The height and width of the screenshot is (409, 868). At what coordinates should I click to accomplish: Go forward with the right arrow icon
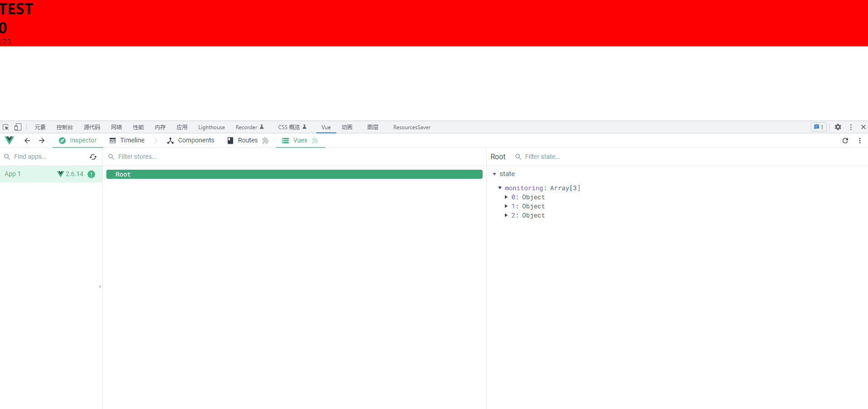click(x=42, y=141)
